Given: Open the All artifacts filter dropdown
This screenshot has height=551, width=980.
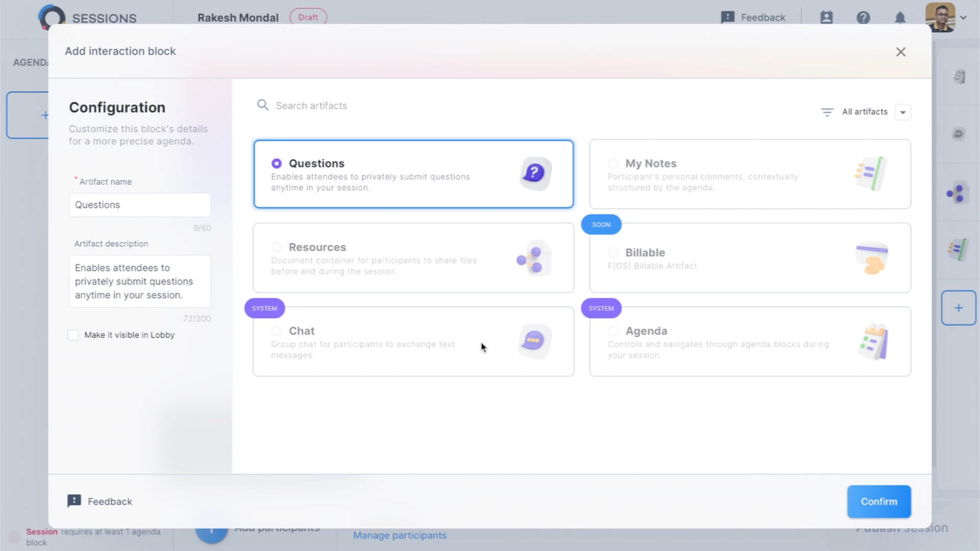Looking at the screenshot, I should click(902, 112).
